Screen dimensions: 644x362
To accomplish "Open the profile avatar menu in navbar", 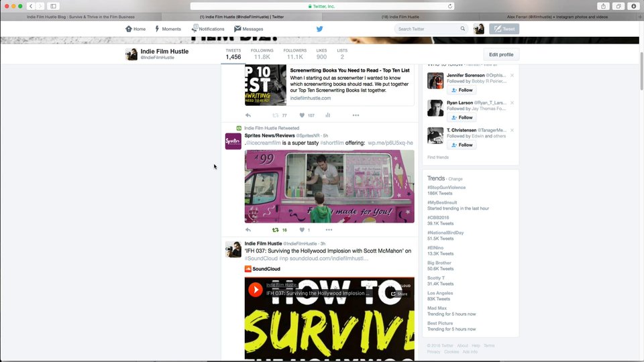I will (x=479, y=29).
